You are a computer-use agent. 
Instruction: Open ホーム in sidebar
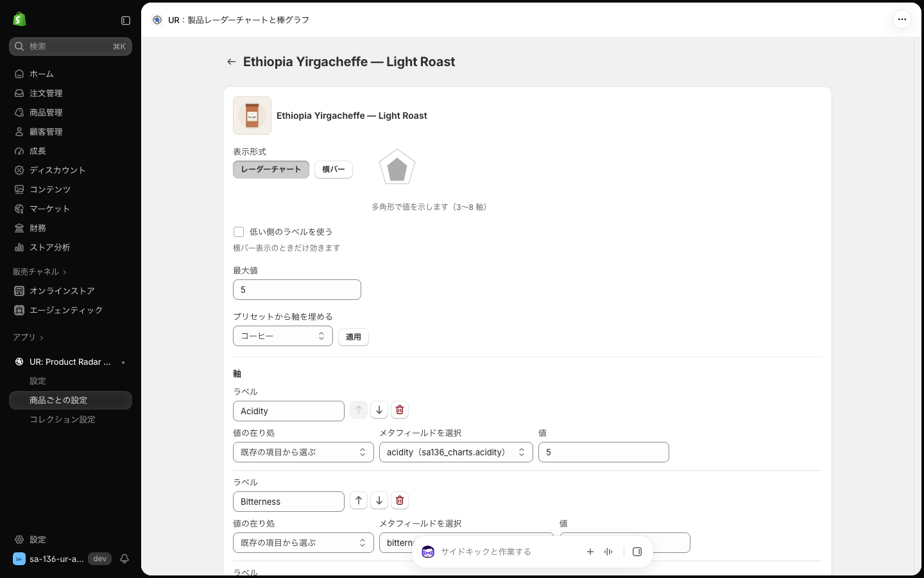71,74
